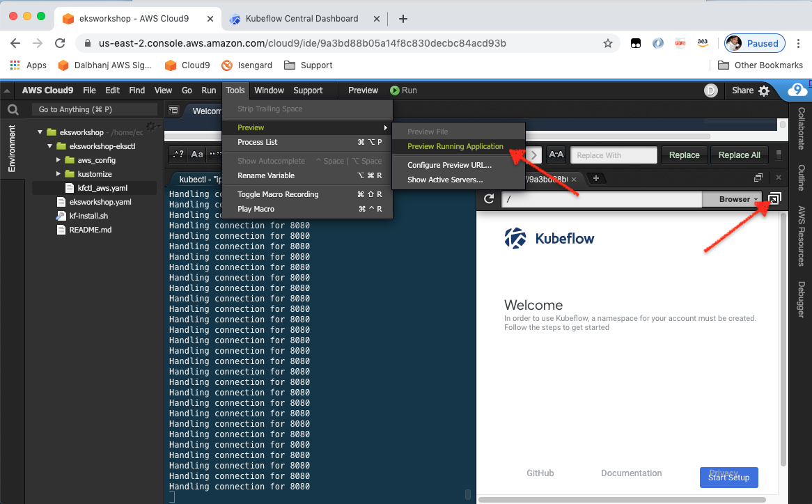Viewport: 812px width, 504px height.
Task: Toggle match case Aa option
Action: pos(197,155)
